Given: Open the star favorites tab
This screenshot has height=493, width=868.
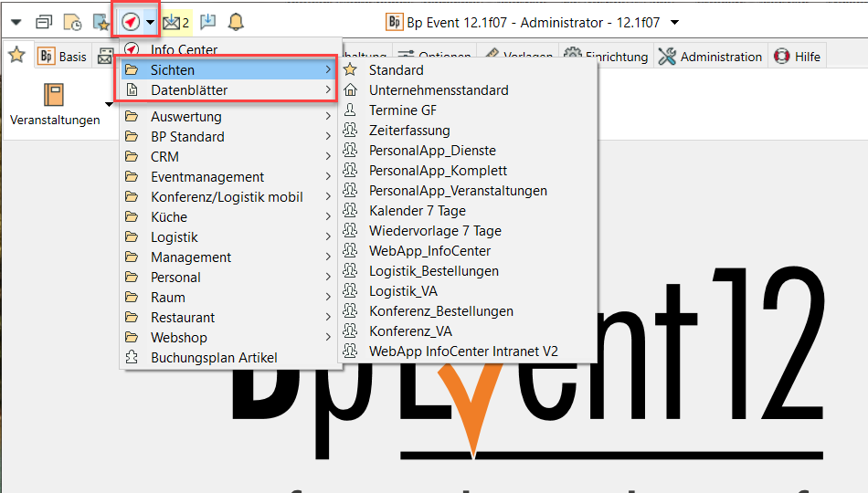Looking at the screenshot, I should 16,56.
